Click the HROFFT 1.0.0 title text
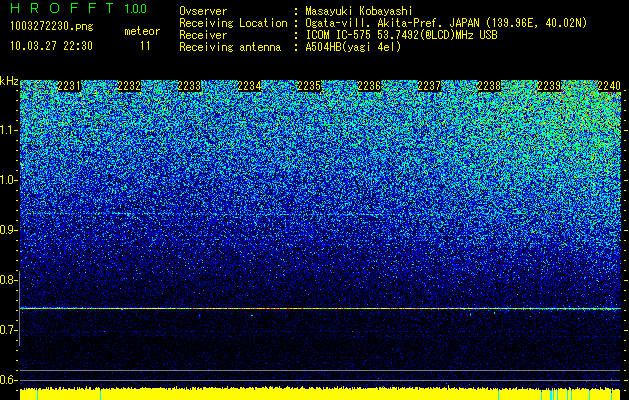Viewport: 629px width, 400px height. pyautogui.click(x=79, y=8)
